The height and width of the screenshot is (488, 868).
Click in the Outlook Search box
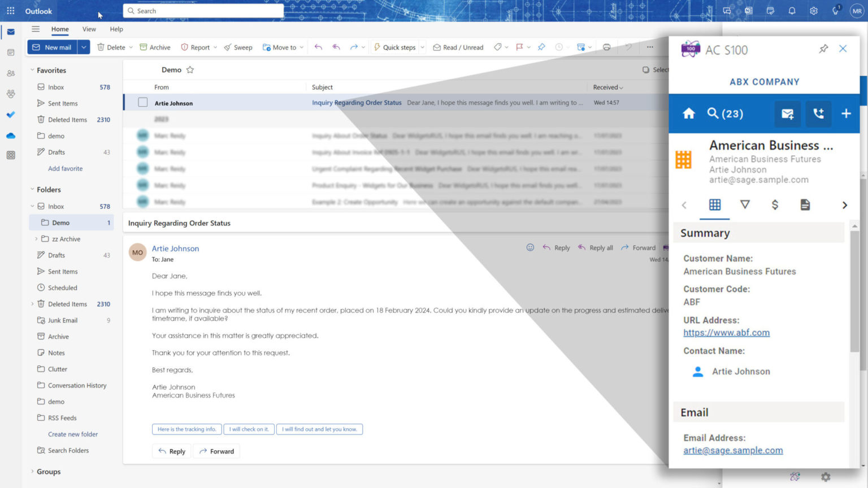(203, 11)
